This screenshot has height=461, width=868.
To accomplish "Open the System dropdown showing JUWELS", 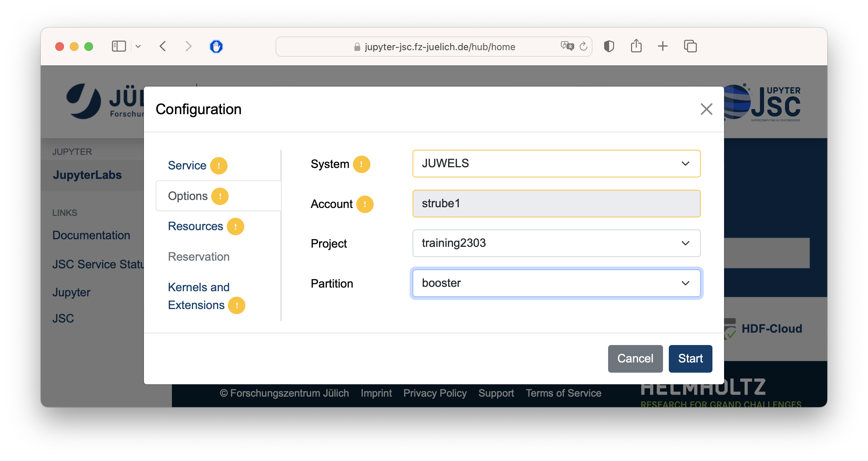I will pos(556,164).
